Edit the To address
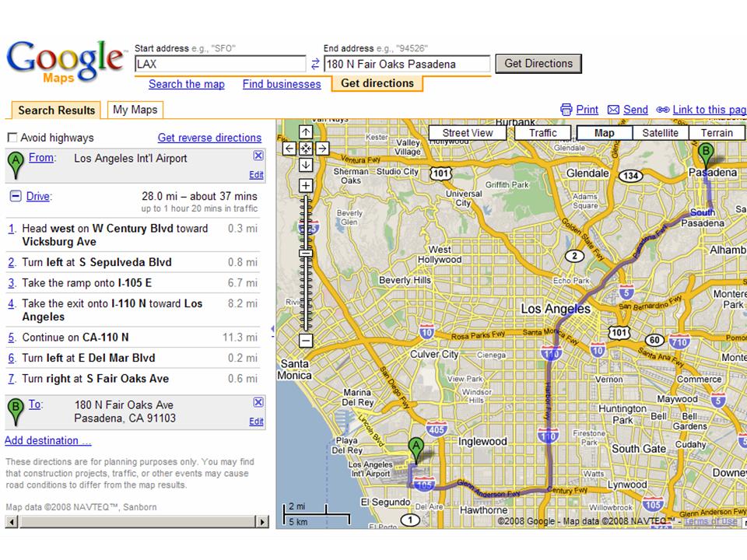This screenshot has width=747, height=560. (x=256, y=422)
